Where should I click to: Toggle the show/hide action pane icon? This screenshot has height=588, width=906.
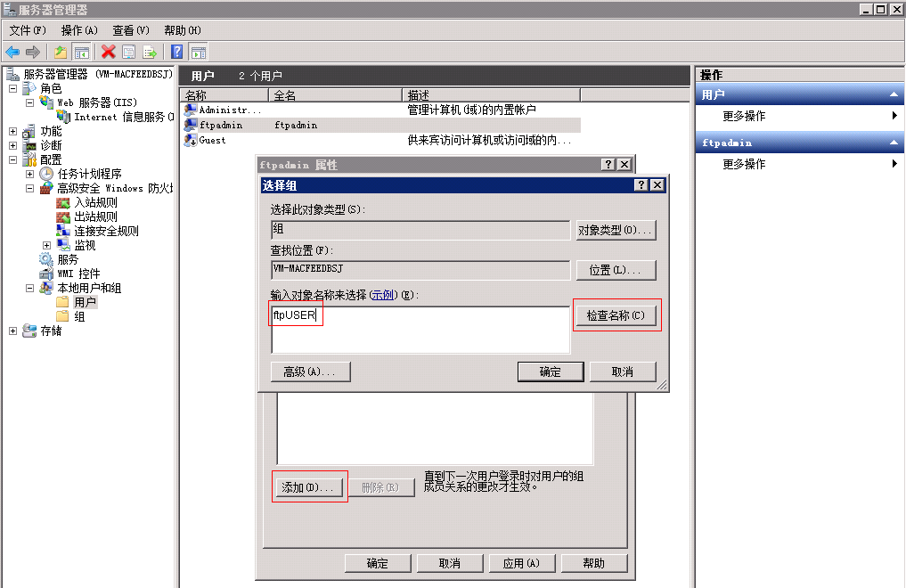[198, 52]
